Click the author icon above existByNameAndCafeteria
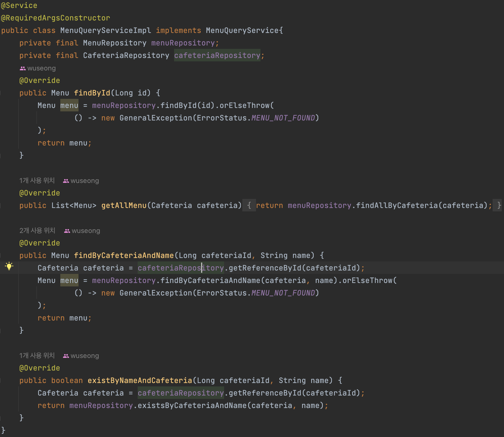 tap(66, 356)
